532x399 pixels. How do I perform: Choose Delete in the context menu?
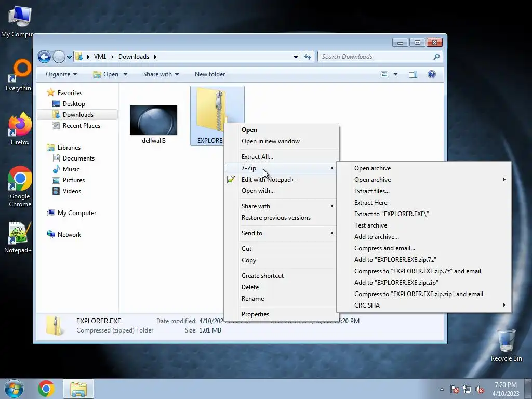click(x=281, y=287)
